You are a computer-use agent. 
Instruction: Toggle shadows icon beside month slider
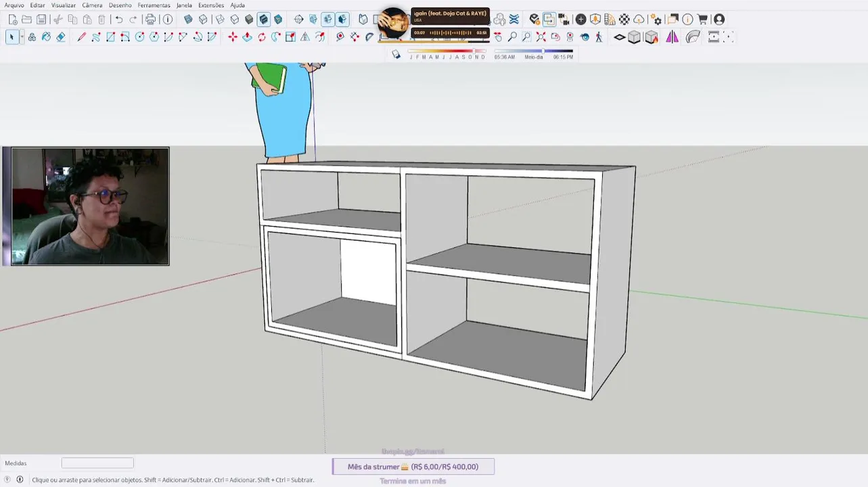click(x=396, y=54)
